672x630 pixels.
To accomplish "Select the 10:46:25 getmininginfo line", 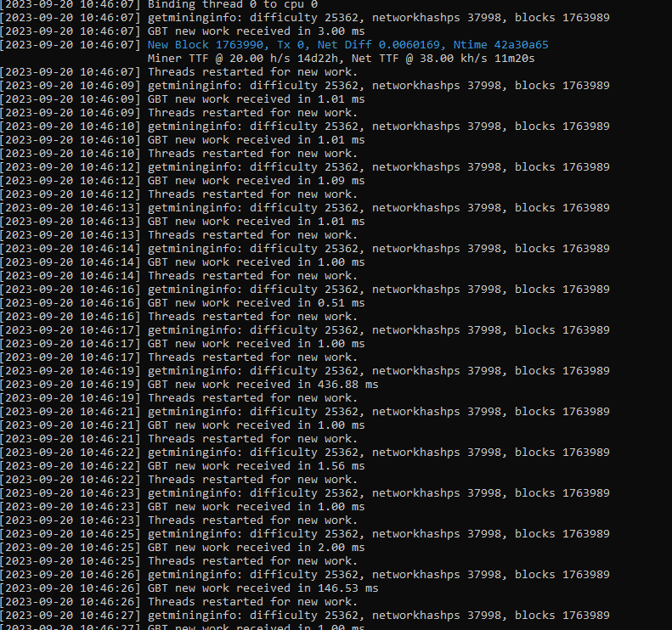I will click(305, 534).
